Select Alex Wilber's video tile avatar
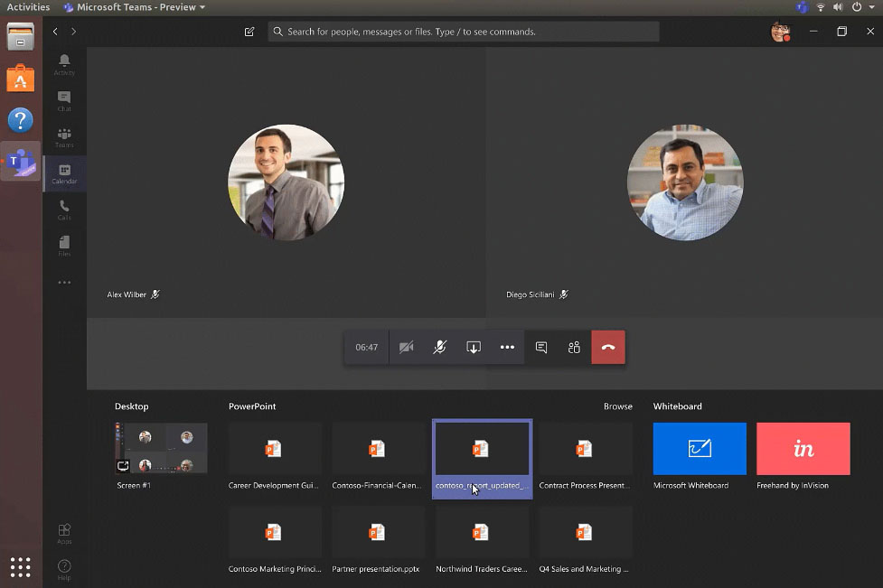The height and width of the screenshot is (588, 883). pos(287,182)
